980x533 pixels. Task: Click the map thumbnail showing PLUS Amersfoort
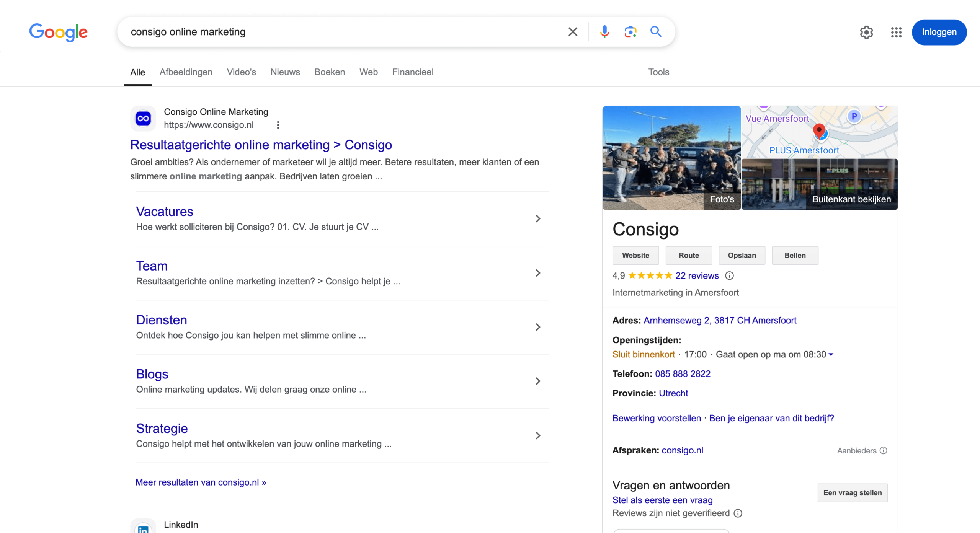click(x=819, y=132)
